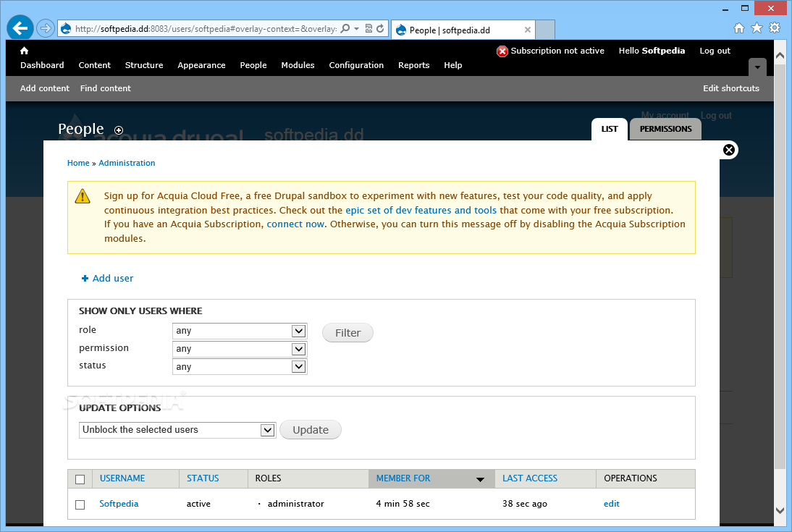Screen dimensions: 792x532
Task: Click the search magnifier in address bar
Action: click(345, 29)
